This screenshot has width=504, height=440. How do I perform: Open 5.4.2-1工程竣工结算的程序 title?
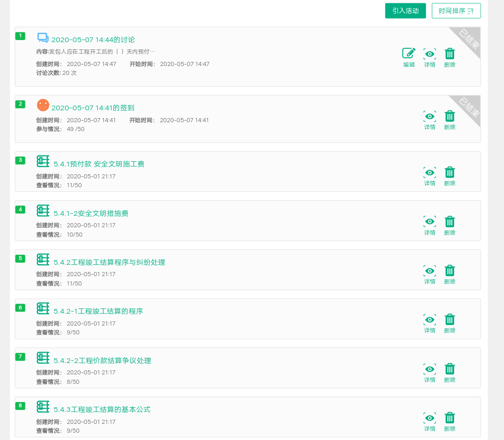pos(98,312)
